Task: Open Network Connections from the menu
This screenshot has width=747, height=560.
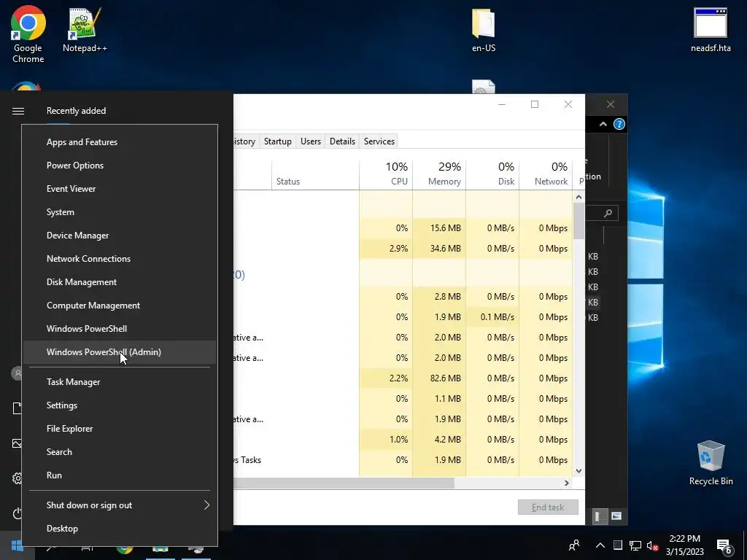Action: (x=120, y=259)
